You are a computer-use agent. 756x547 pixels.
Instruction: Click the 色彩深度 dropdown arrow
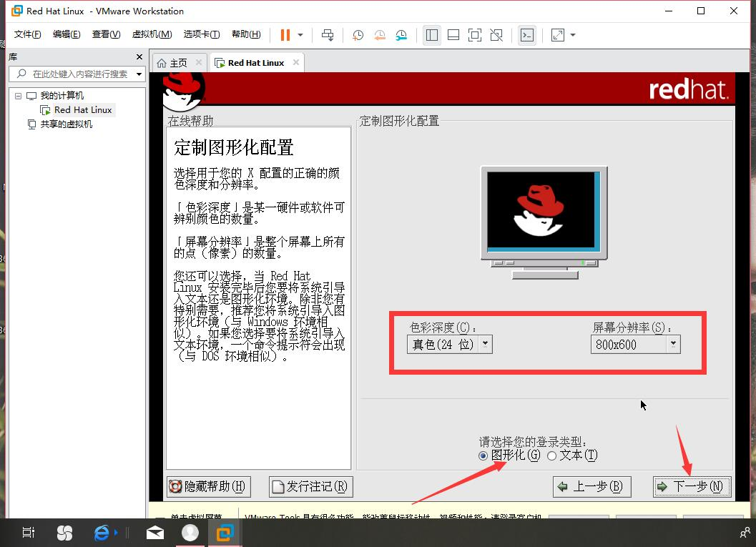point(486,344)
